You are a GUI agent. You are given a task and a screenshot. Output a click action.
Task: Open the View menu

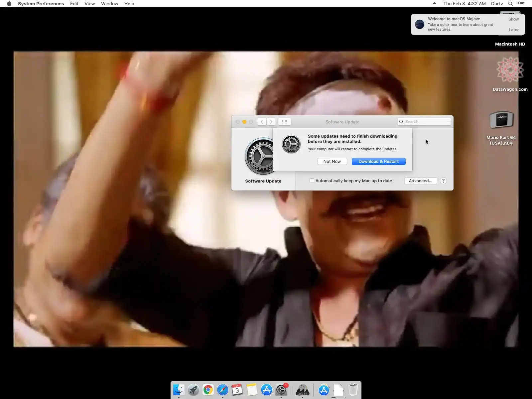point(89,4)
